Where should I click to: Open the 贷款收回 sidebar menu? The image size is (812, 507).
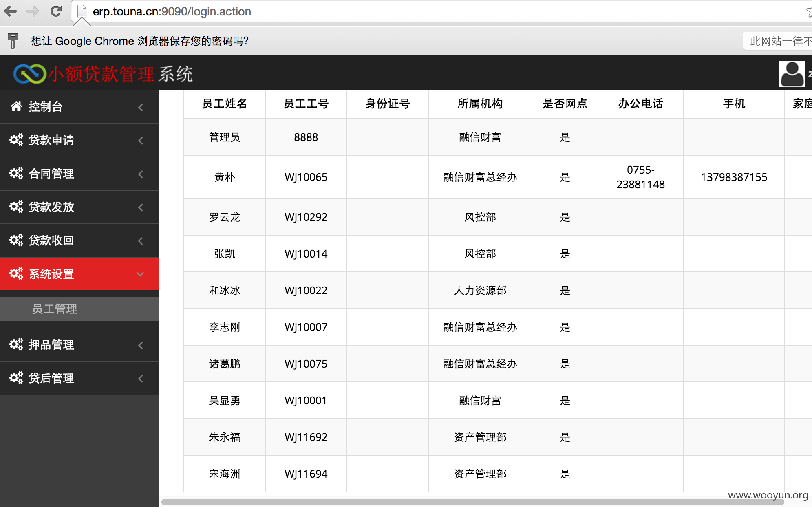[79, 240]
